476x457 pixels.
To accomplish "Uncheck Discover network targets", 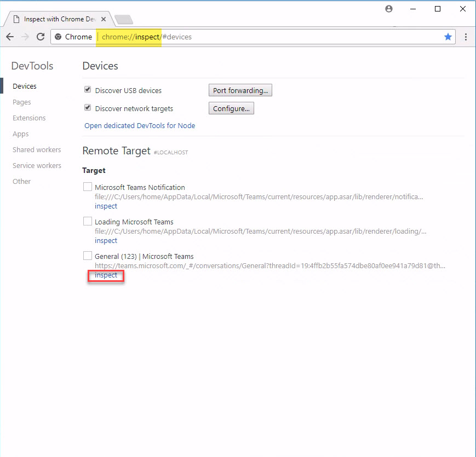I will tap(88, 108).
